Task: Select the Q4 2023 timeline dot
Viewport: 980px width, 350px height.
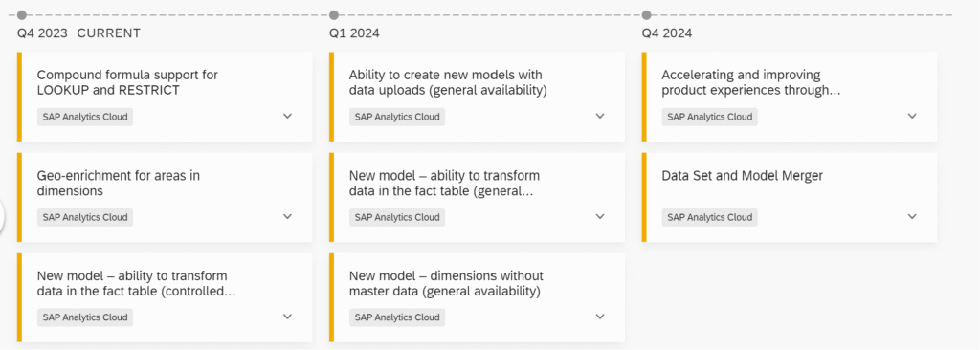Action: tap(22, 15)
